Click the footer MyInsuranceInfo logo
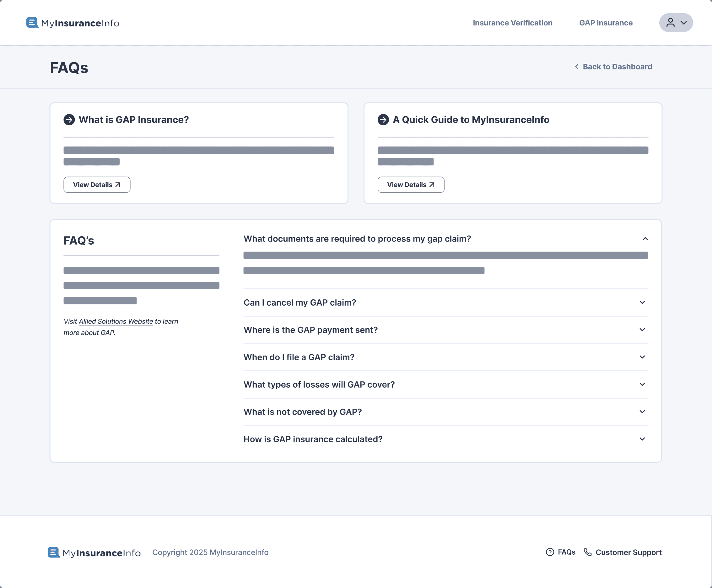Viewport: 712px width, 588px height. tap(94, 553)
